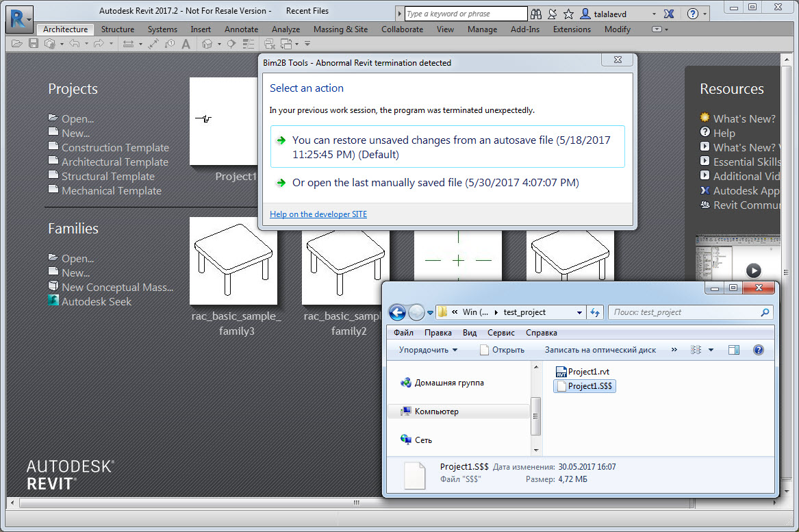Select the Measure tool icon
Viewport: 799px width, 532px height.
[127, 42]
